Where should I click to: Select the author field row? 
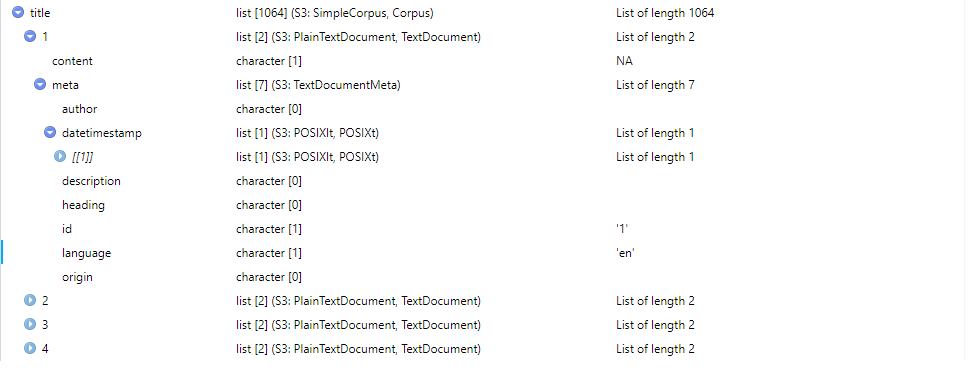(x=490, y=109)
